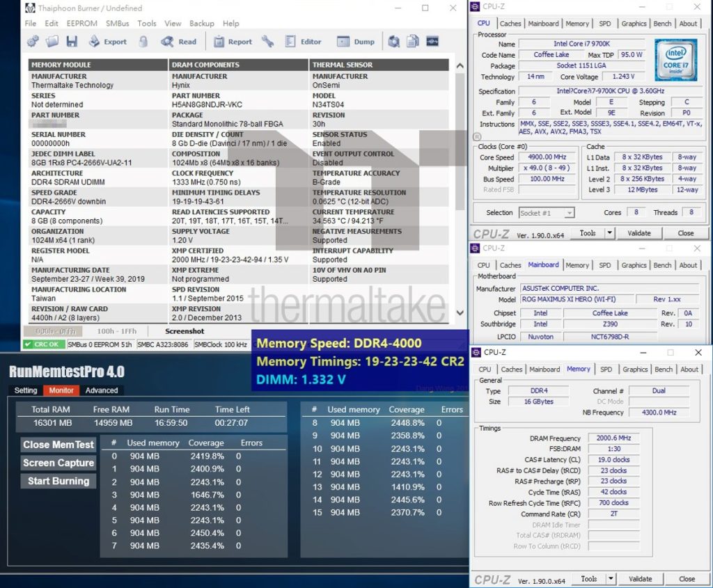Click the Screen Capture button
713x588 pixels.
point(58,463)
